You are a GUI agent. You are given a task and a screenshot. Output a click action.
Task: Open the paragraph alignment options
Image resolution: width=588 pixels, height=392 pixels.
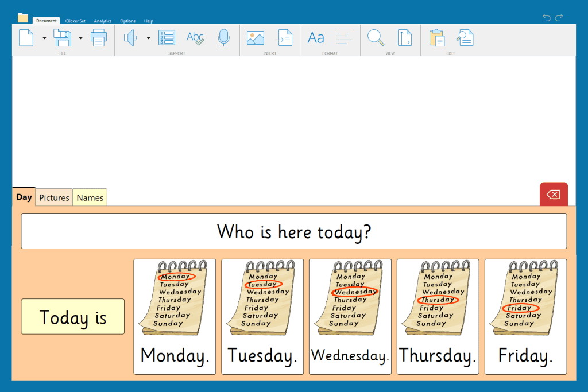click(x=345, y=38)
